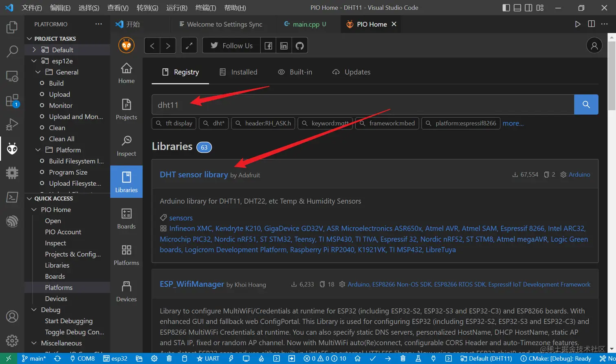Click the PlatformIO Upload arrow in status bar

[388, 358]
